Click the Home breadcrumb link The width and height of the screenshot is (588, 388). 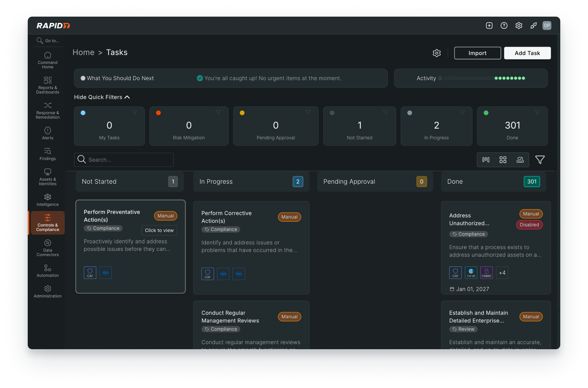(x=84, y=52)
